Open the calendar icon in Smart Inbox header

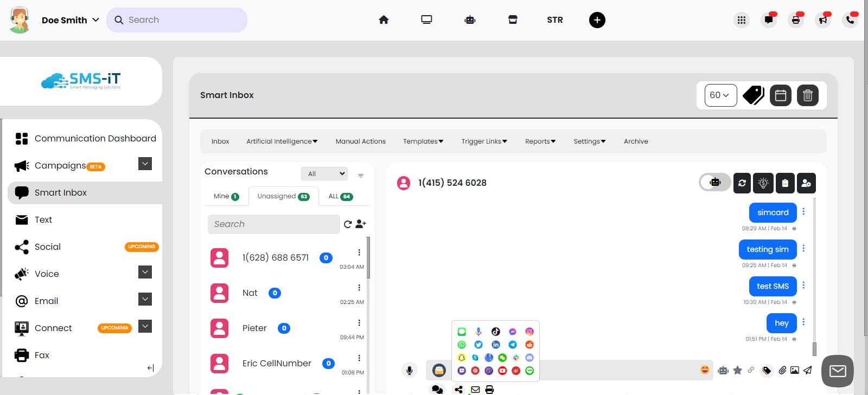(780, 95)
